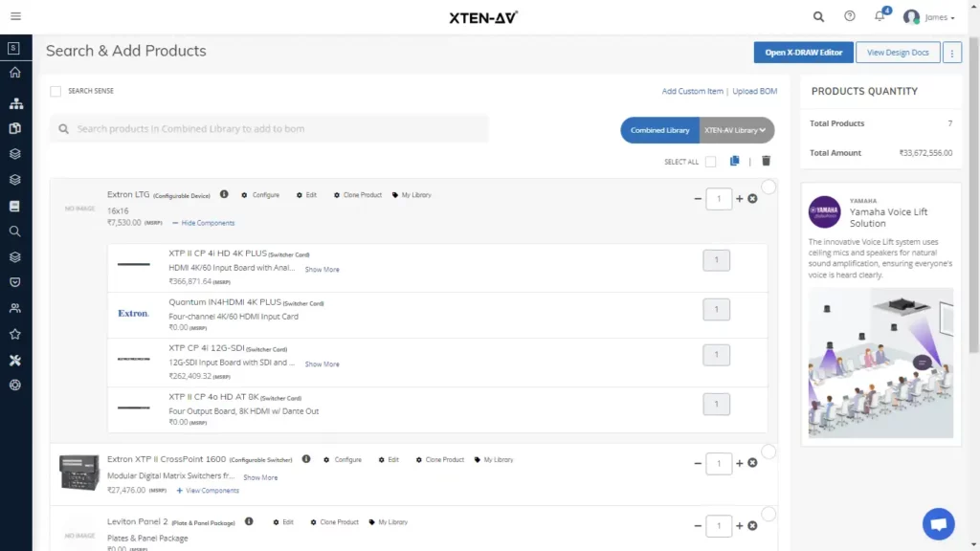Click Add Custom Item link
Viewport: 980px width, 551px height.
pyautogui.click(x=693, y=91)
